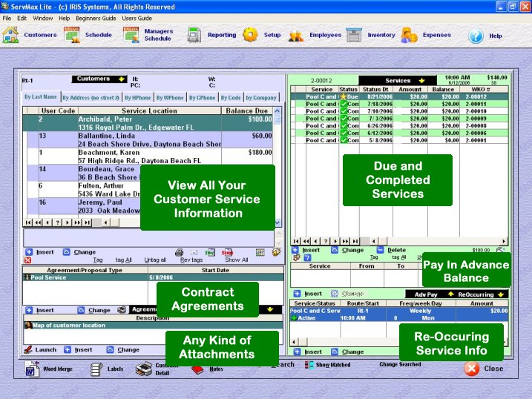
Task: Open the Users Guide menu
Action: [137, 19]
